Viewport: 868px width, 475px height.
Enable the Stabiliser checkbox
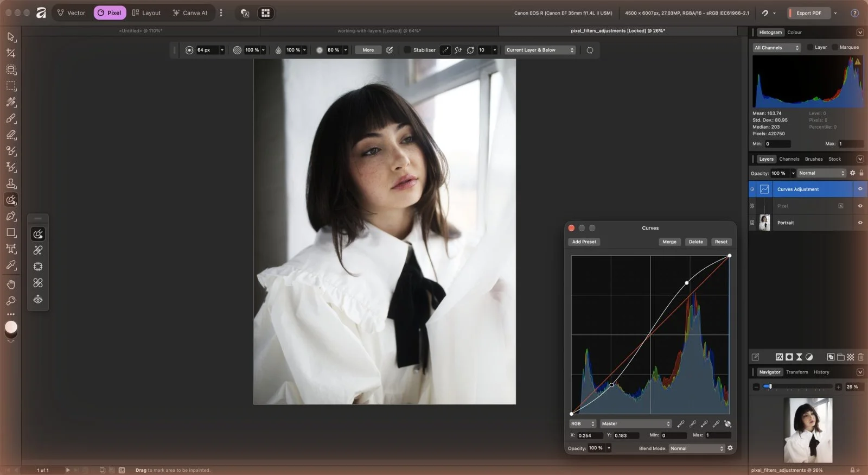coord(407,50)
